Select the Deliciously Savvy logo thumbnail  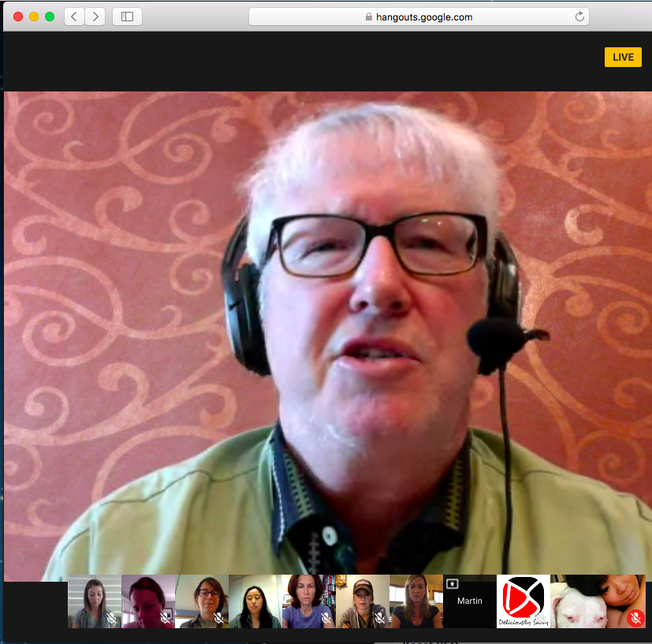click(523, 601)
